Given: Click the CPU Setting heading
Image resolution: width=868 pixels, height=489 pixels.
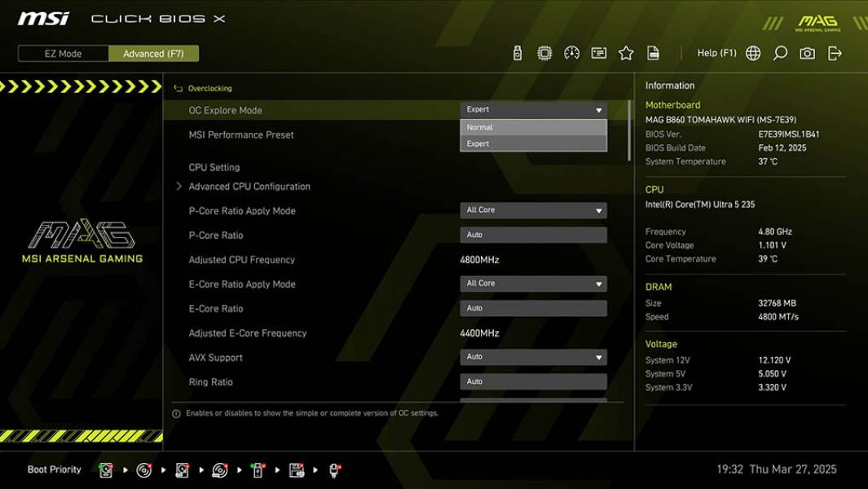Looking at the screenshot, I should (x=214, y=167).
